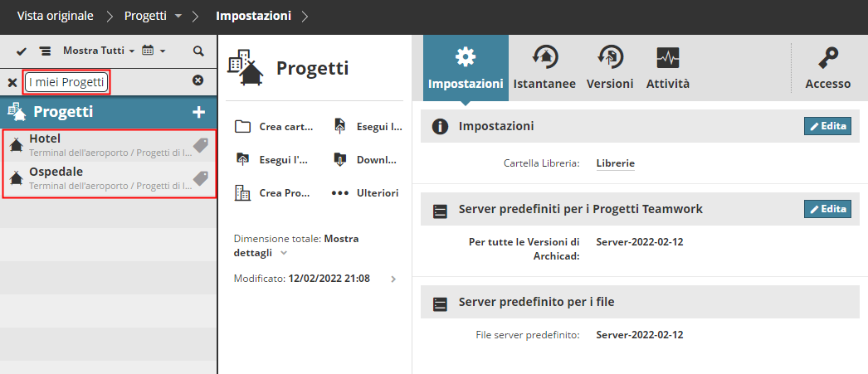Viewport: 868px width, 374px height.
Task: Open the Librerie folder link
Action: tap(615, 163)
